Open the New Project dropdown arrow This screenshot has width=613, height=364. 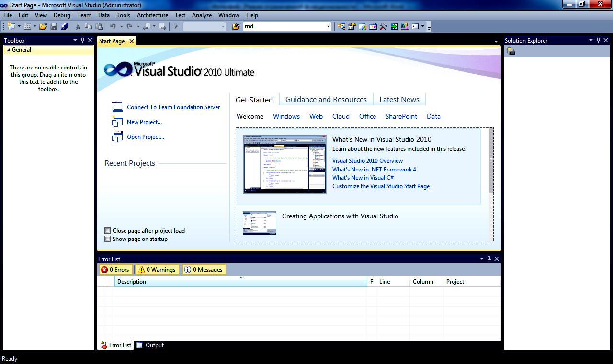coord(19,26)
